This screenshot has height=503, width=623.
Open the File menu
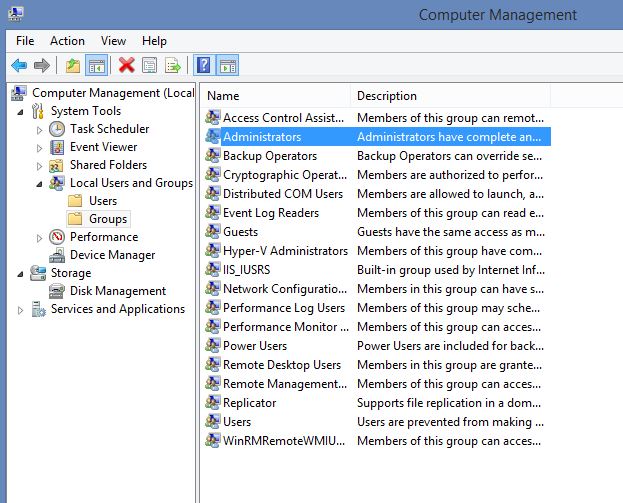[25, 41]
